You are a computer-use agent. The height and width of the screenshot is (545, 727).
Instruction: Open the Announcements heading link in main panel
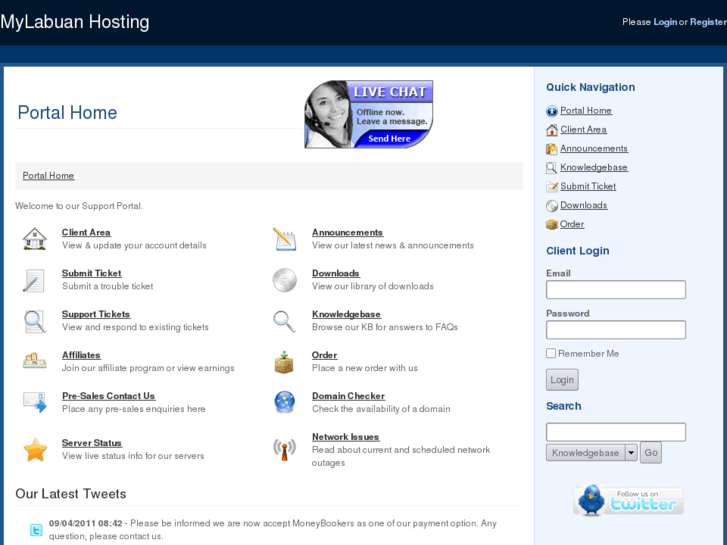tap(347, 232)
